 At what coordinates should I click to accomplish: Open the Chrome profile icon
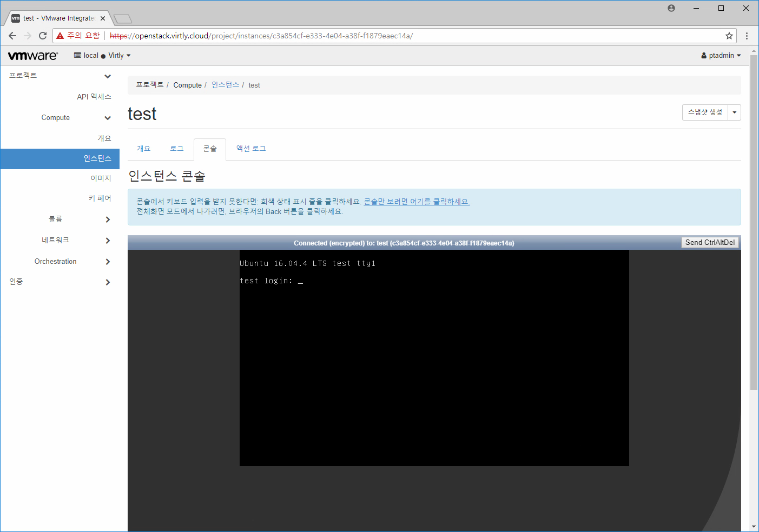pos(671,8)
